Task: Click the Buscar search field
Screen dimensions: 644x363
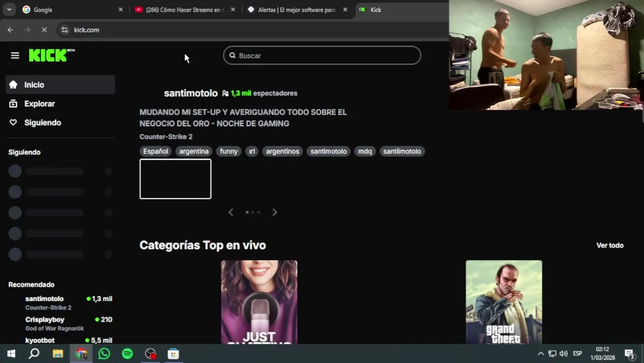Action: pyautogui.click(x=322, y=55)
